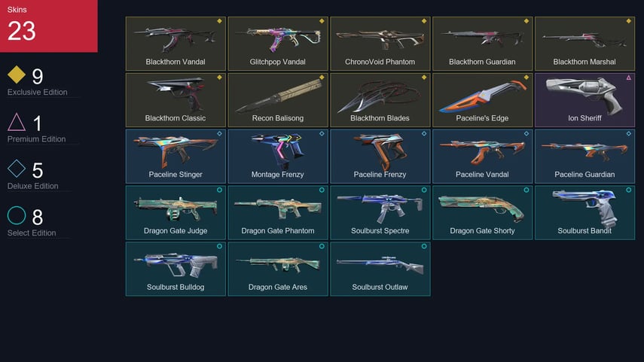Viewport: 644px width, 362px height.
Task: Open the Soulburst Bulldog skin
Action: click(x=175, y=269)
